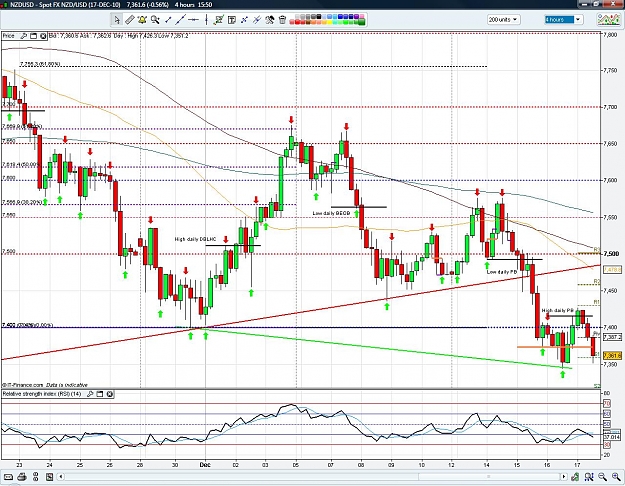Open RSI panel wrench settings
This screenshot has width=625, height=486.
(x=90, y=394)
